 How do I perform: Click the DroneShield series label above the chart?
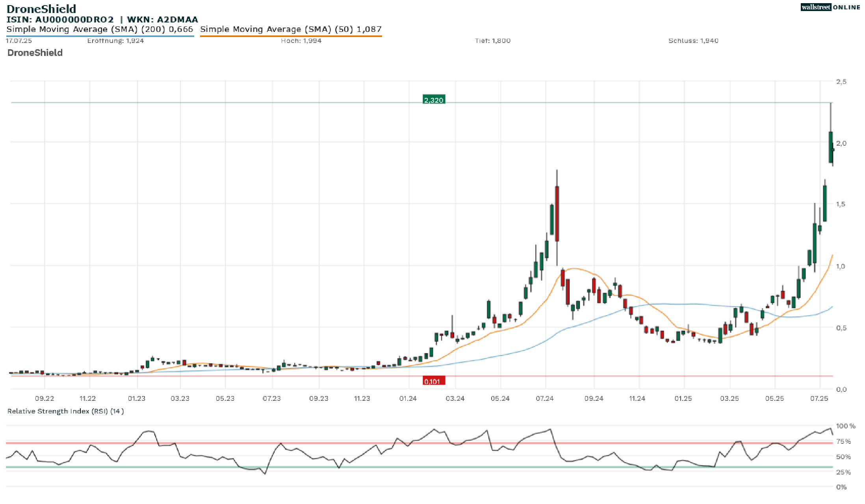click(35, 53)
